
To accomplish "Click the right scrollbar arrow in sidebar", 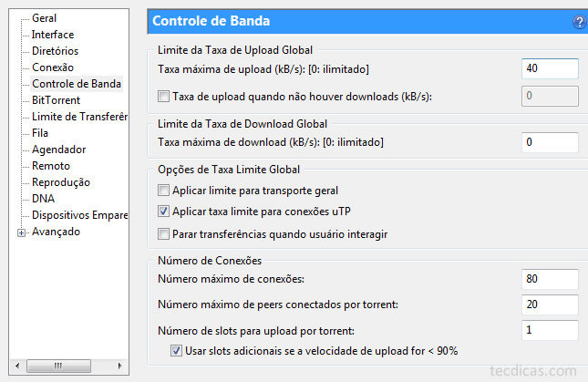I will (119, 366).
